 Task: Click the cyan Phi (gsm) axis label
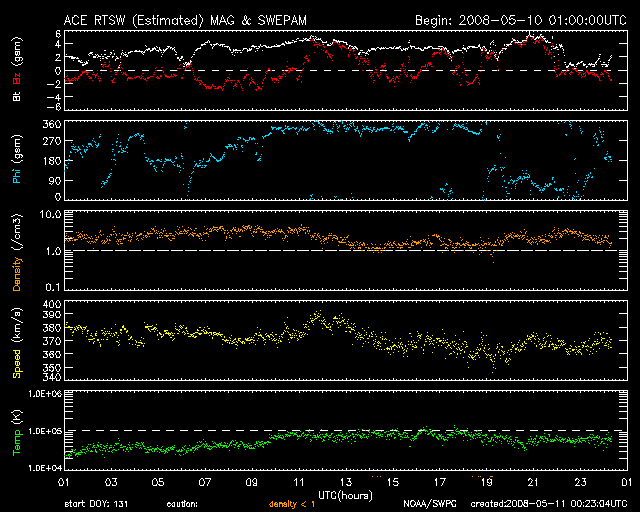[17, 159]
